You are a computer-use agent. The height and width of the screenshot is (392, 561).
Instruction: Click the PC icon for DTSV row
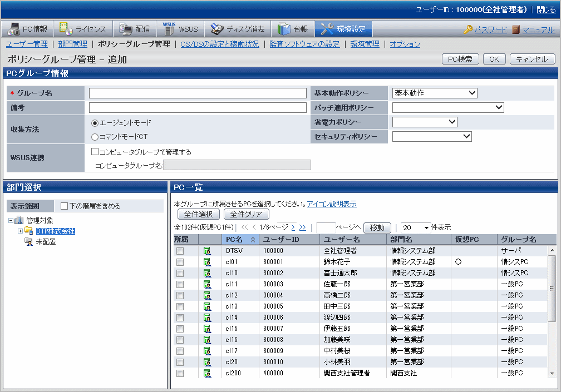pyautogui.click(x=207, y=251)
